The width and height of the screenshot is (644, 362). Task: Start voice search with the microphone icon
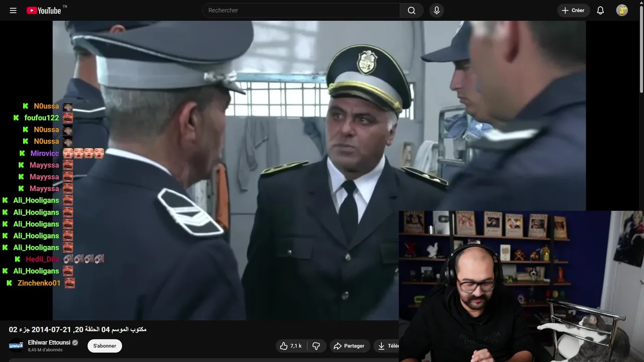[x=437, y=11]
